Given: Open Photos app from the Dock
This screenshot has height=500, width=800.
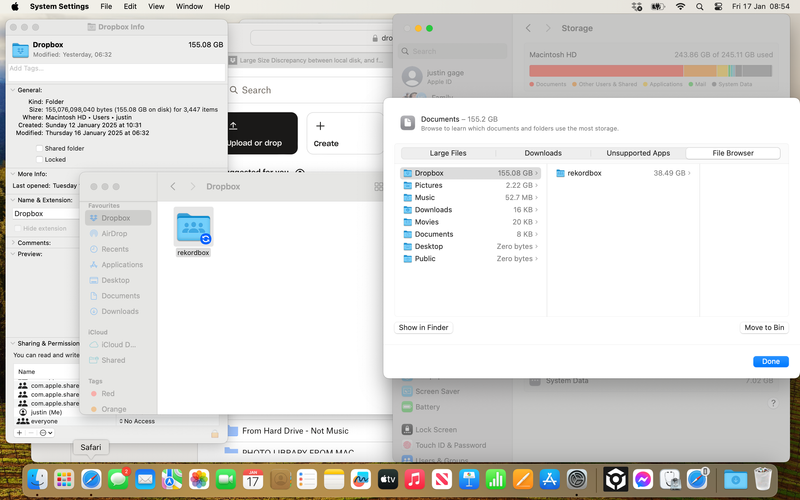Looking at the screenshot, I should [199, 479].
